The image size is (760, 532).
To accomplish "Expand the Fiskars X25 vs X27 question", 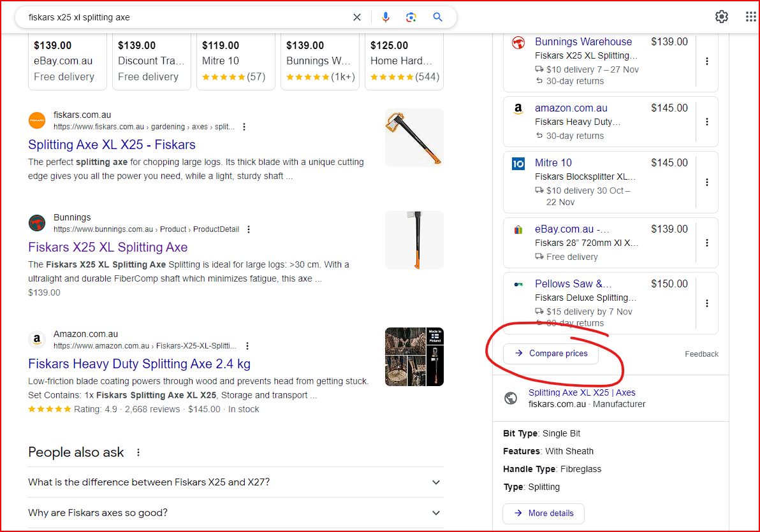I will 235,482.
